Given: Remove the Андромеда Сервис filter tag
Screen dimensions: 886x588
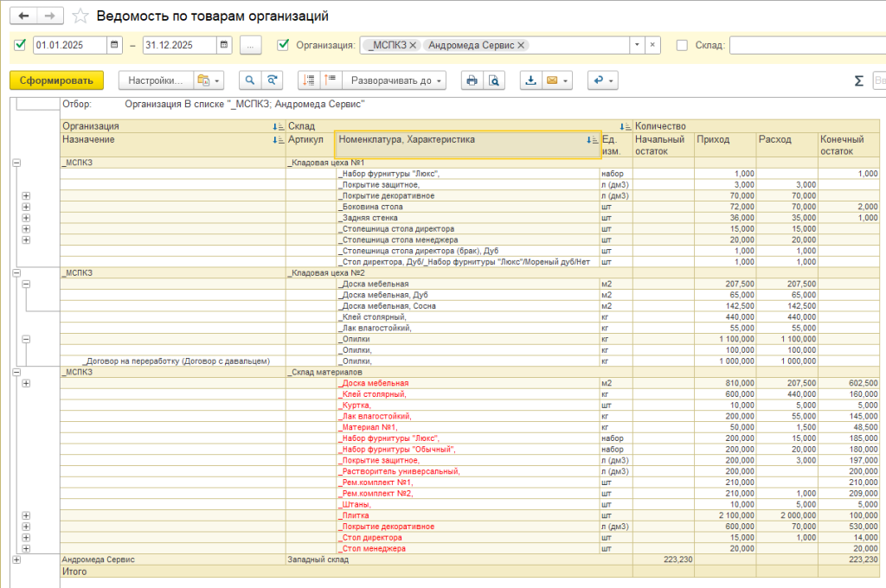Looking at the screenshot, I should pyautogui.click(x=521, y=45).
